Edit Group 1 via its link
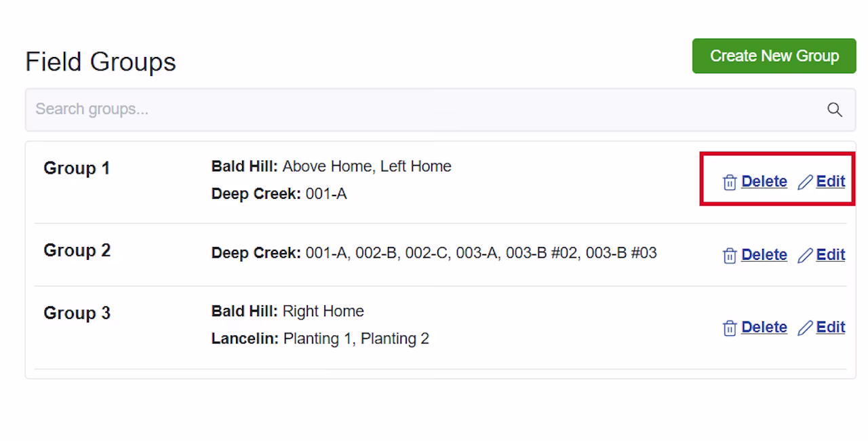 click(x=831, y=181)
